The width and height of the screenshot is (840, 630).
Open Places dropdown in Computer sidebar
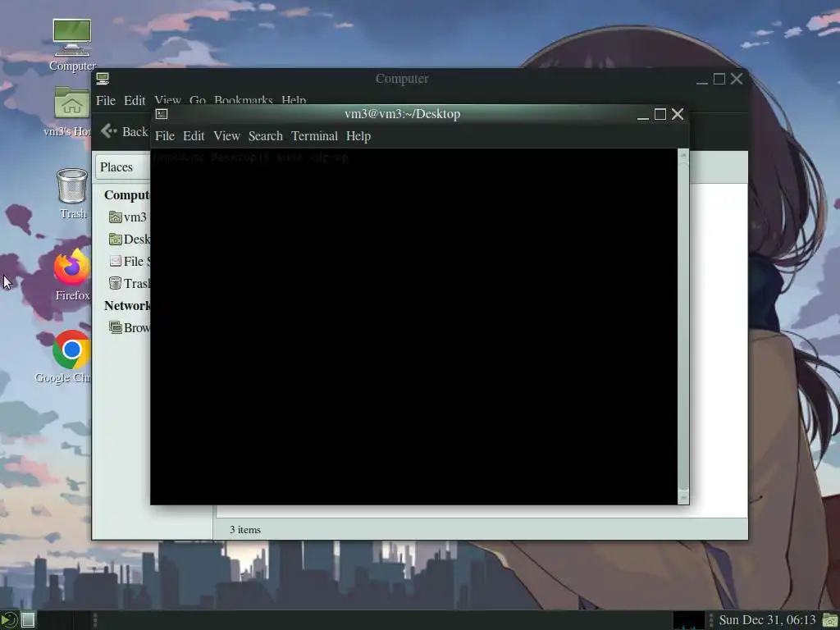(123, 167)
